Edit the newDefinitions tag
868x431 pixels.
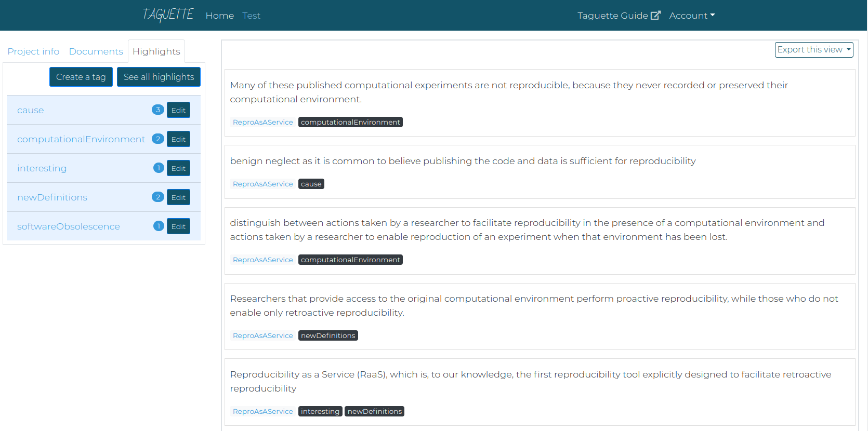click(178, 197)
